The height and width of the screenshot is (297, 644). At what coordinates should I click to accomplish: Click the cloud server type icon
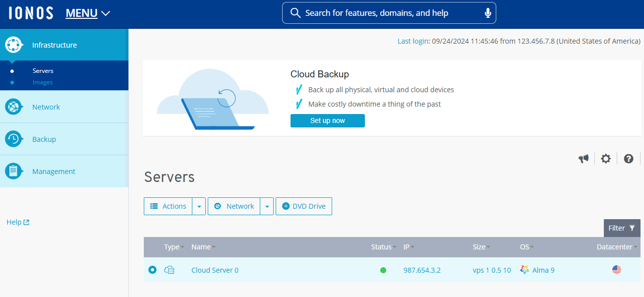coord(170,270)
